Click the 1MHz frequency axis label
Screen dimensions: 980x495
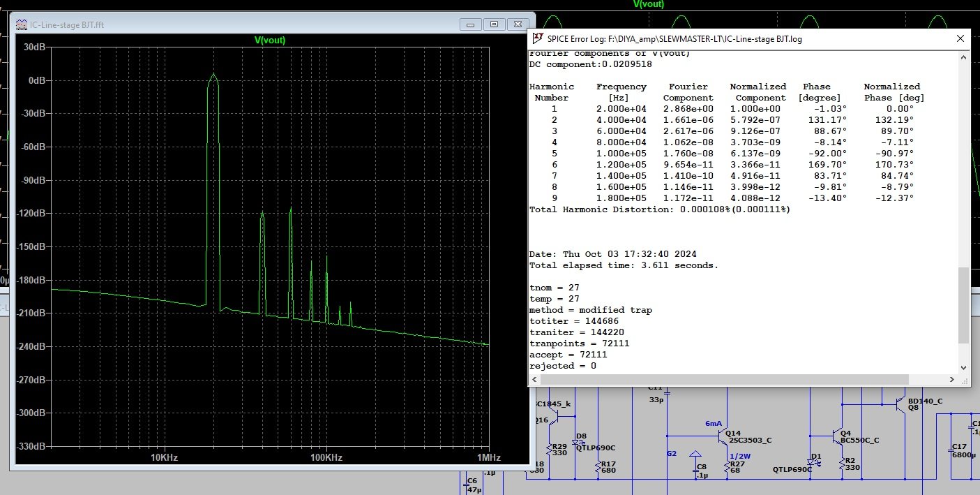(489, 458)
